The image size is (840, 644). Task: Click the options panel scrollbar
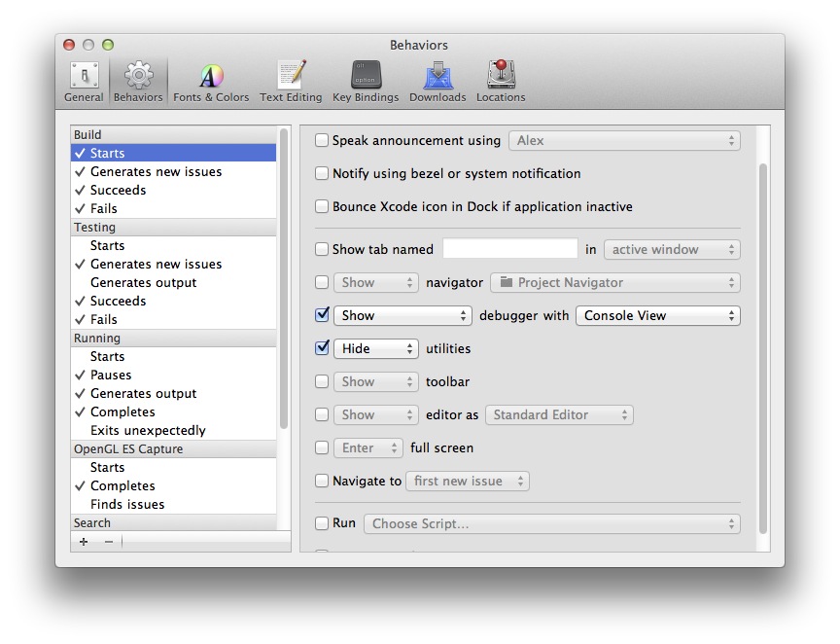pos(763,348)
